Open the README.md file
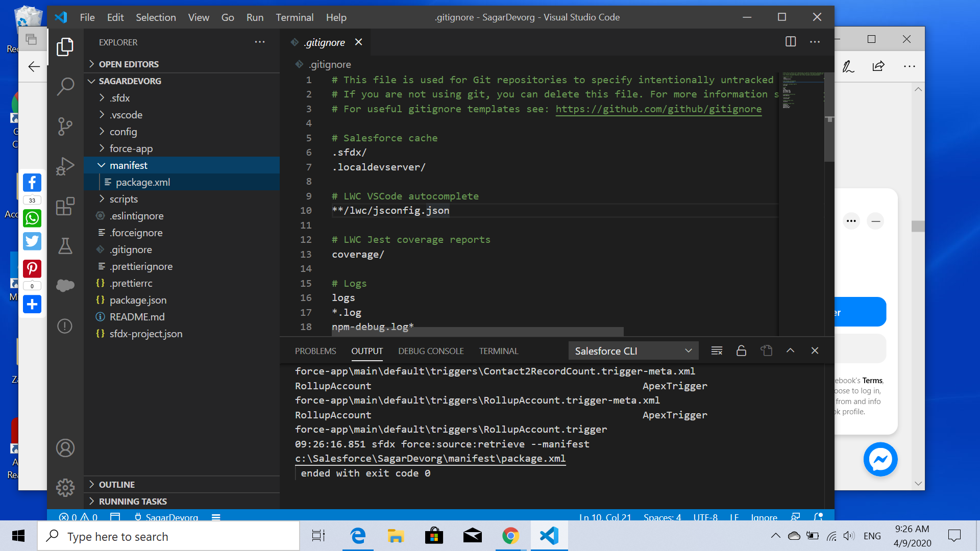The height and width of the screenshot is (551, 980). (182, 317)
